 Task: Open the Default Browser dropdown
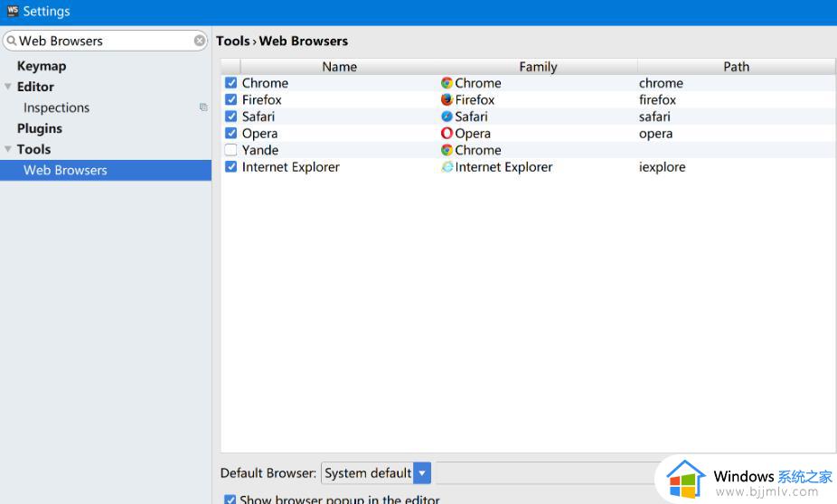coord(376,473)
